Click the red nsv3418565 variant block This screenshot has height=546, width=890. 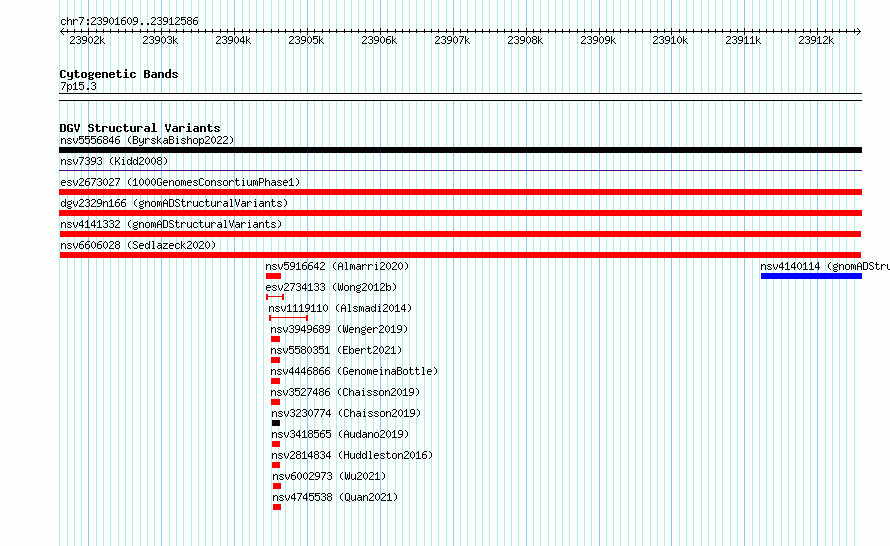[x=276, y=444]
